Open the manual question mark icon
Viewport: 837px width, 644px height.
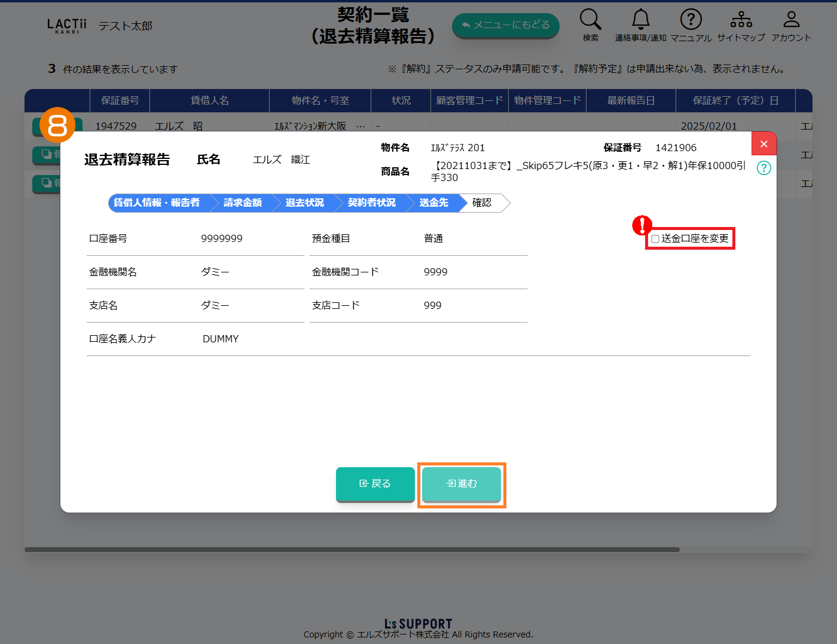691,20
